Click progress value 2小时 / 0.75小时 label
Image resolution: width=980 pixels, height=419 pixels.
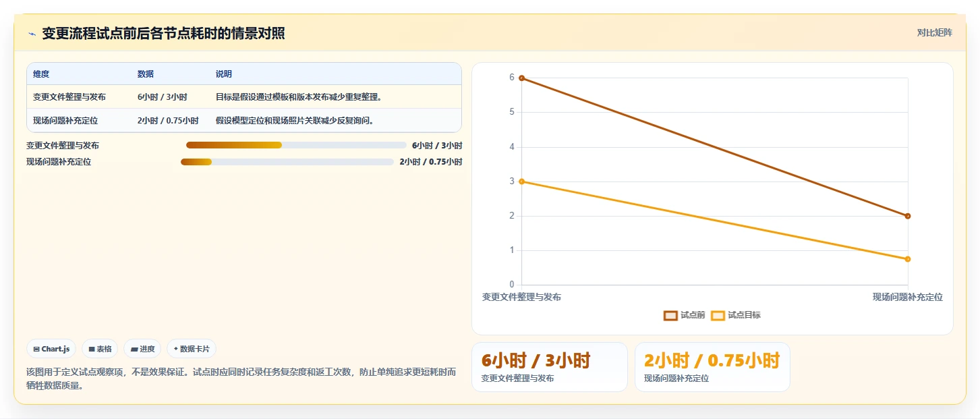[431, 162]
